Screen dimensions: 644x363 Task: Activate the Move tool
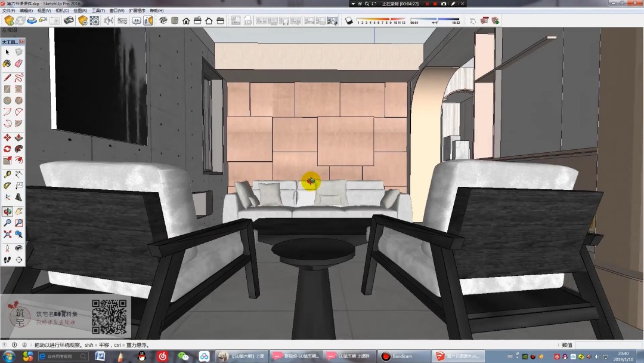pos(7,138)
